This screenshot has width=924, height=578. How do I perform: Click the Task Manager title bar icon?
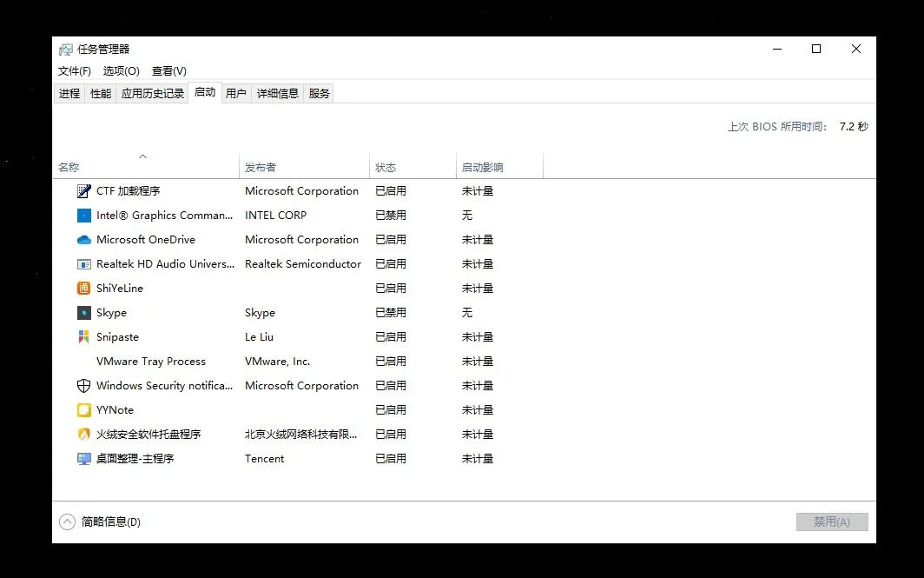[x=65, y=50]
